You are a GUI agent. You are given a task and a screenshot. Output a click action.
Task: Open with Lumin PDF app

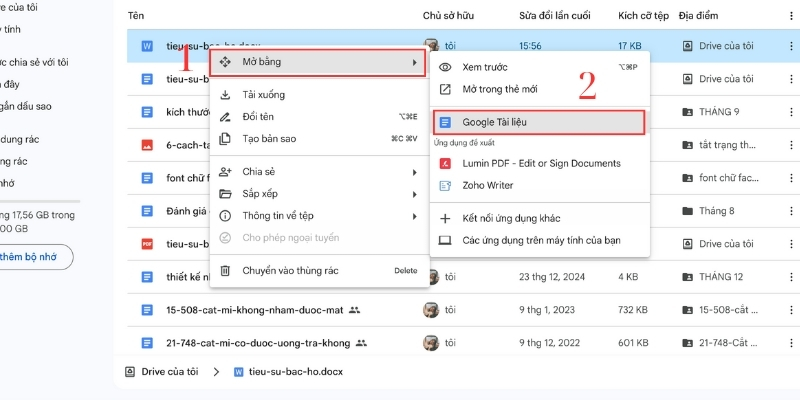click(x=540, y=163)
